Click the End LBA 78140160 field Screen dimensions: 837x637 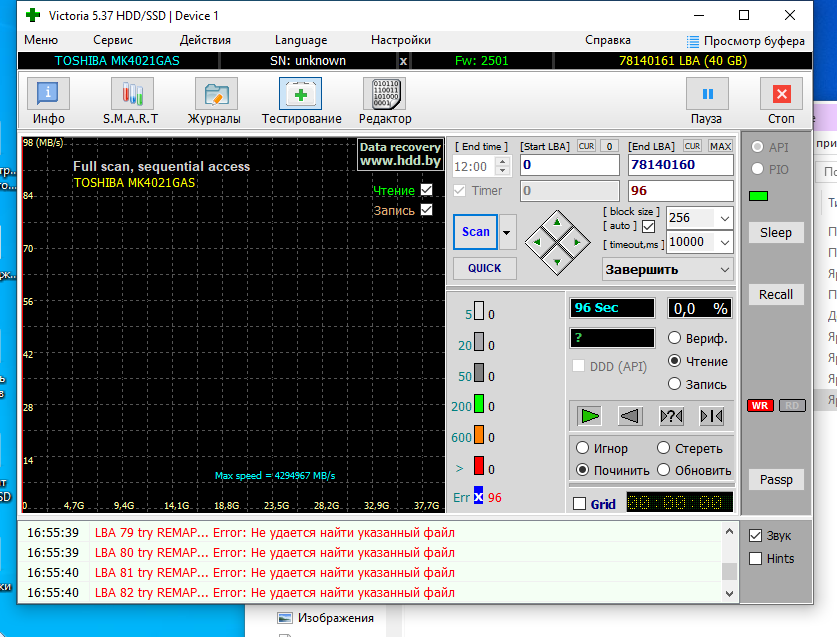coord(681,165)
